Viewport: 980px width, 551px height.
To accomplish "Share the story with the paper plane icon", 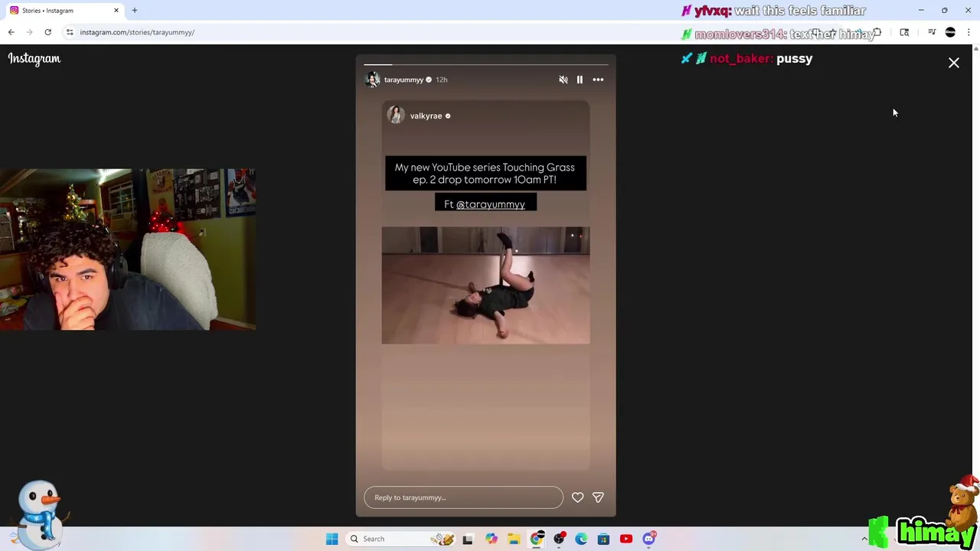I will (598, 497).
